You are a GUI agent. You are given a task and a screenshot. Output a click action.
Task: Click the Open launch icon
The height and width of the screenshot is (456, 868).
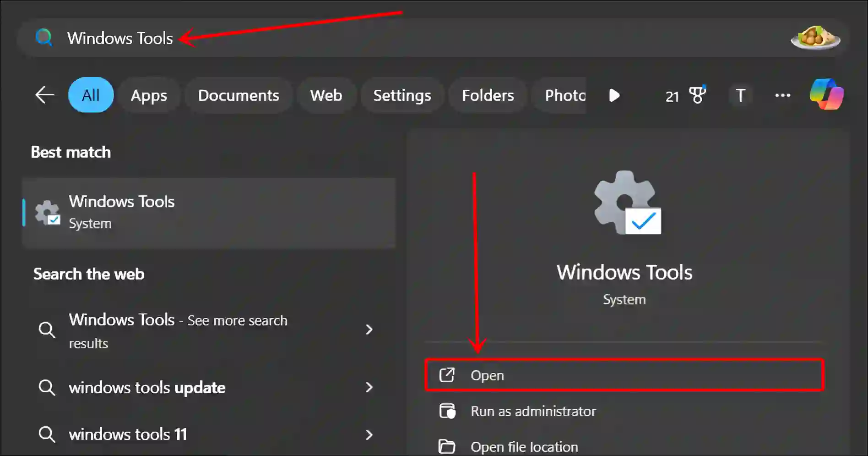coord(447,375)
